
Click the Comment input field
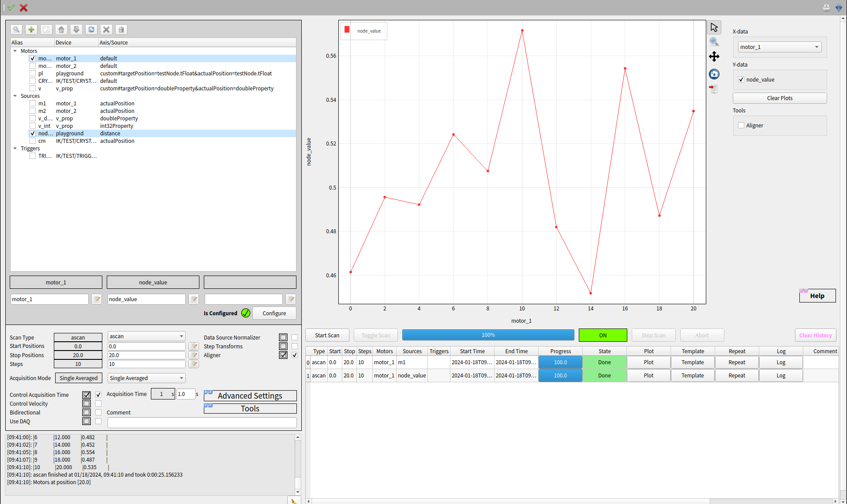pos(202,423)
